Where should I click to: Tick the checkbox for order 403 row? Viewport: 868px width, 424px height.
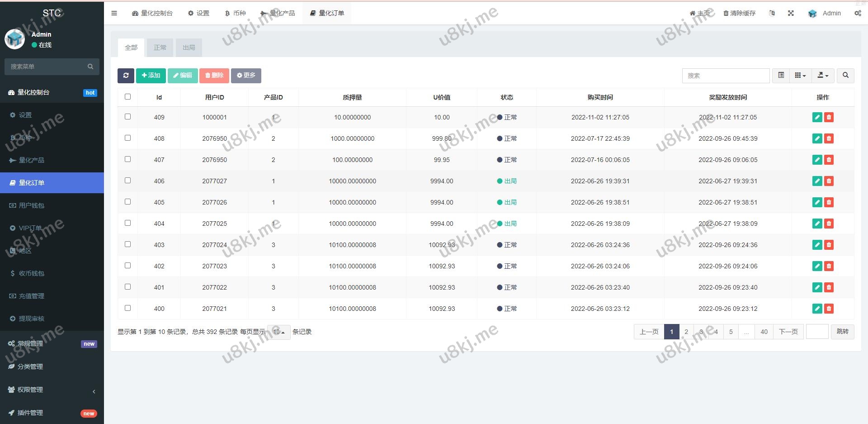tap(127, 244)
